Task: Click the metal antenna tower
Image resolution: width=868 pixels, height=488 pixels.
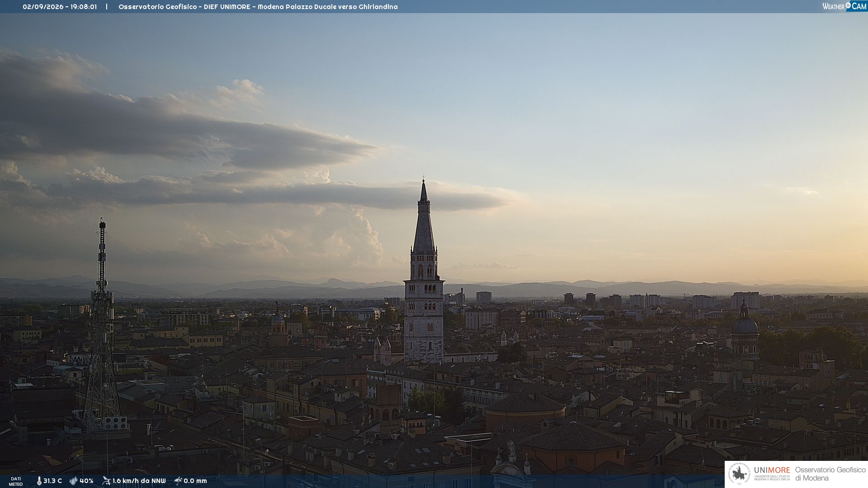Action: point(102,325)
